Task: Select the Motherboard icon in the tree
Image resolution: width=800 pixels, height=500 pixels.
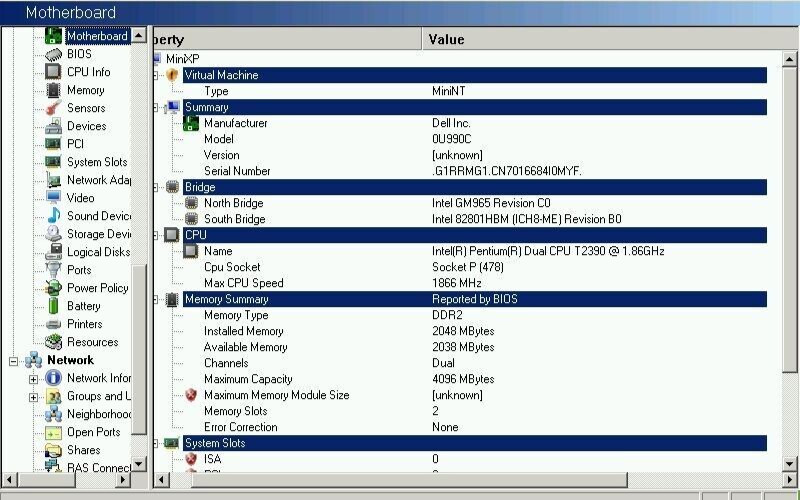Action: pyautogui.click(x=53, y=36)
